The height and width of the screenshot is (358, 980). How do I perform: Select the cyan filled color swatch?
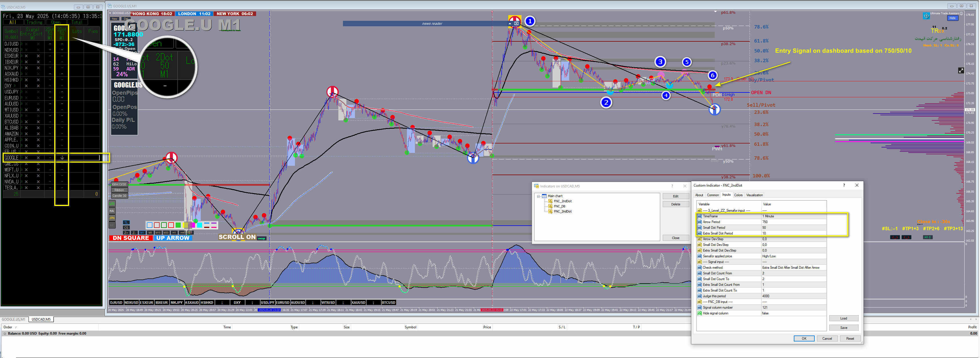[200, 225]
